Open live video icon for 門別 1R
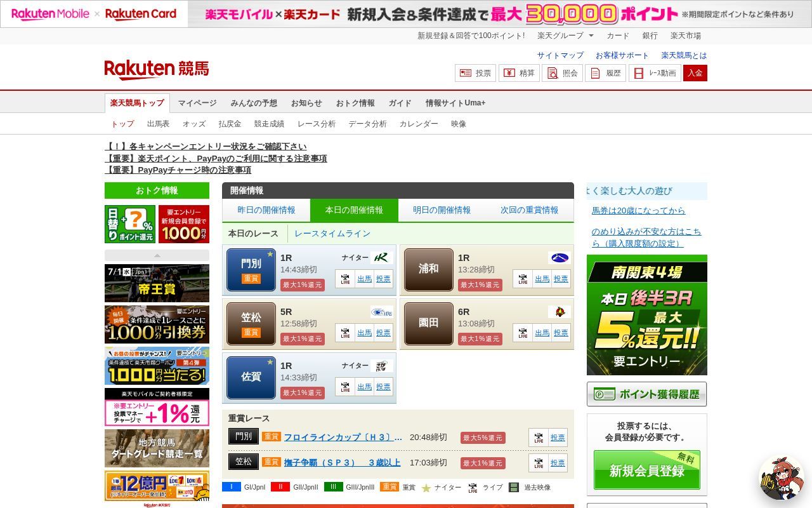Image resolution: width=812 pixels, height=508 pixels. pyautogui.click(x=345, y=279)
